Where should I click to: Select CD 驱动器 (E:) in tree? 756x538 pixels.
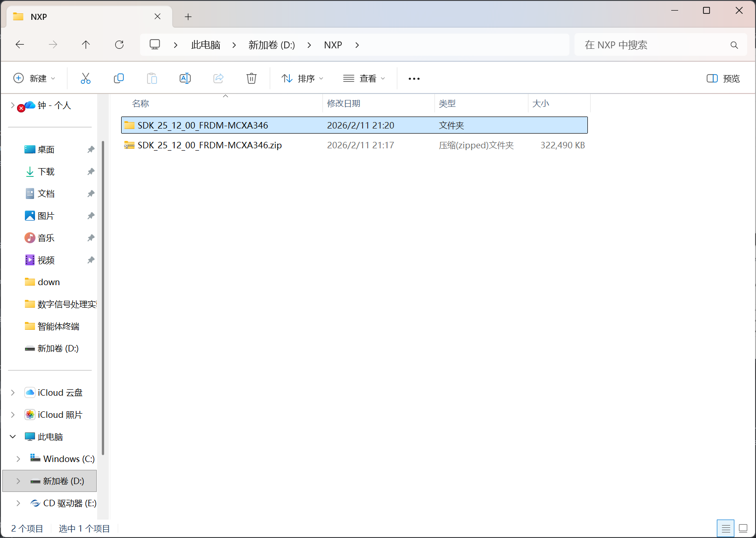click(70, 503)
